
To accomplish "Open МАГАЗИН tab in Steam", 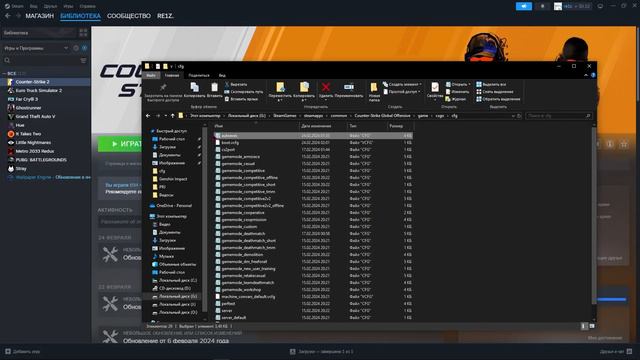I will (40, 16).
